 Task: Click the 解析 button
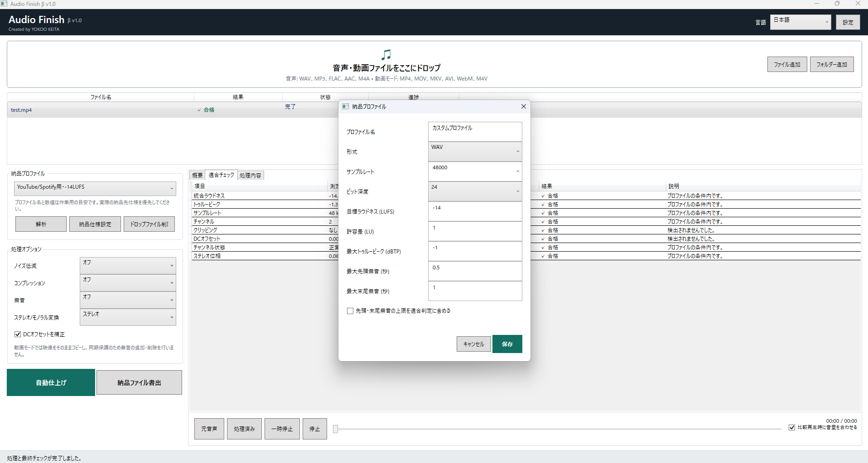(x=41, y=224)
